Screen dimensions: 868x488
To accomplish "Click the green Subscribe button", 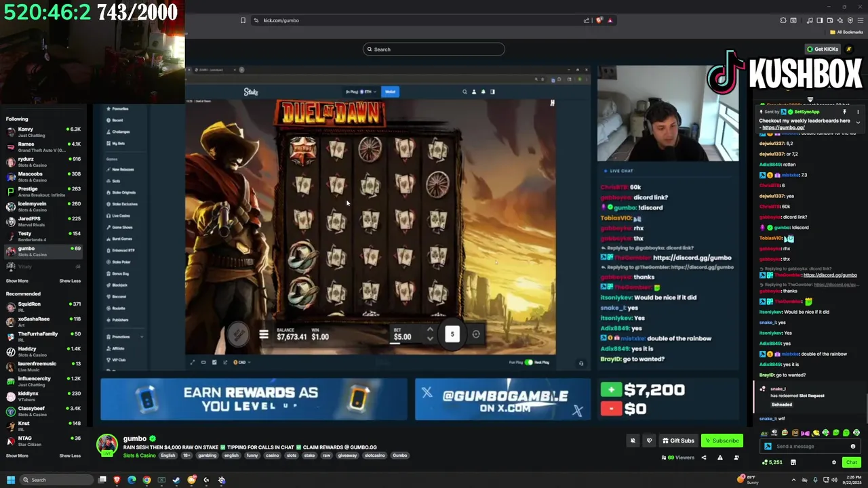I will [x=722, y=441].
